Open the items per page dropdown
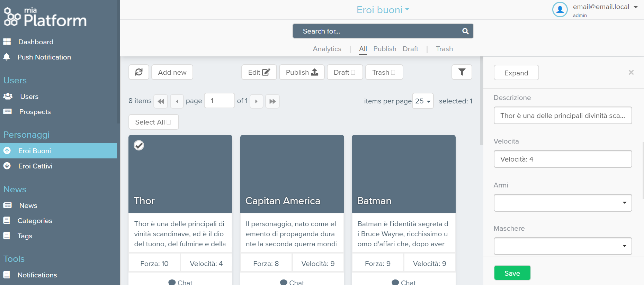The height and width of the screenshot is (285, 644). point(423,101)
